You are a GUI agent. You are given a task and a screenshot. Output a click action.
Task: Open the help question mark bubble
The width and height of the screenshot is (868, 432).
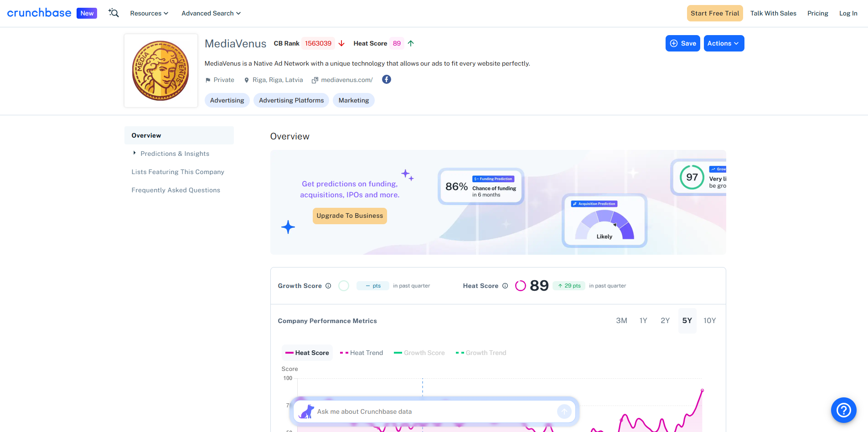click(843, 410)
